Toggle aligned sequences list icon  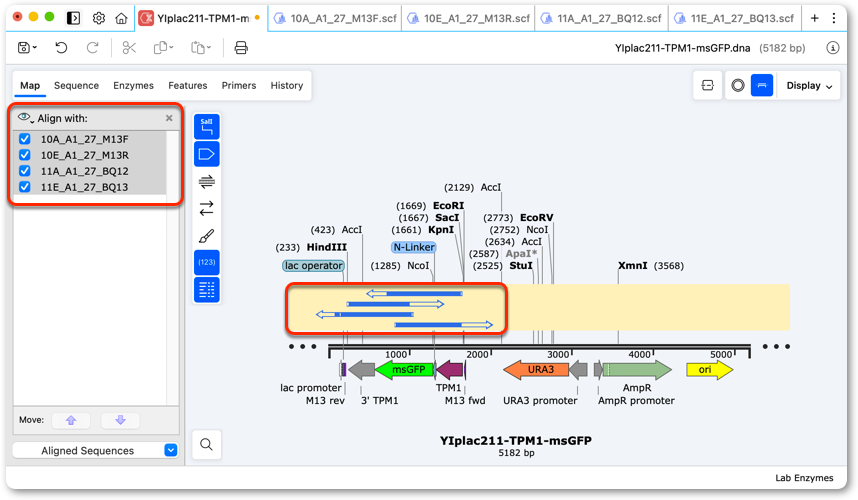(207, 290)
